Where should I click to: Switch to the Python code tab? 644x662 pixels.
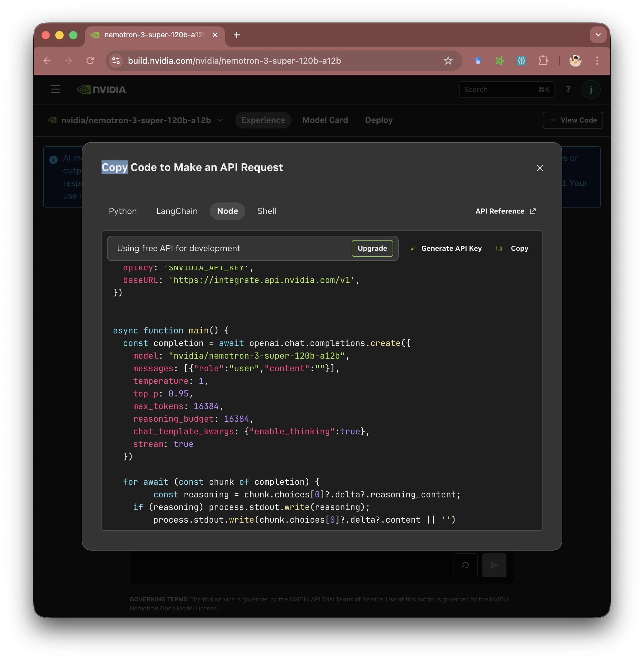(x=123, y=211)
